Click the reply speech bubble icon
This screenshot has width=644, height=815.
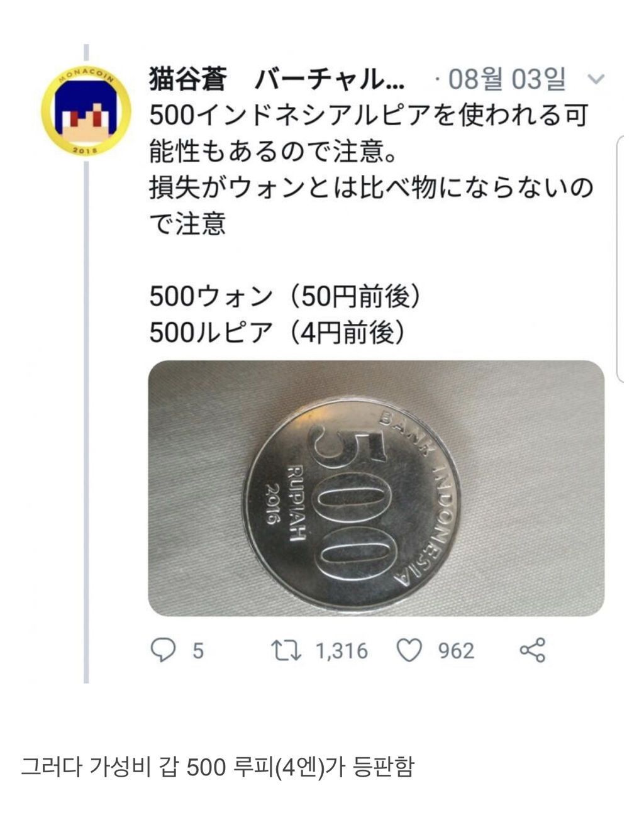coord(164,650)
